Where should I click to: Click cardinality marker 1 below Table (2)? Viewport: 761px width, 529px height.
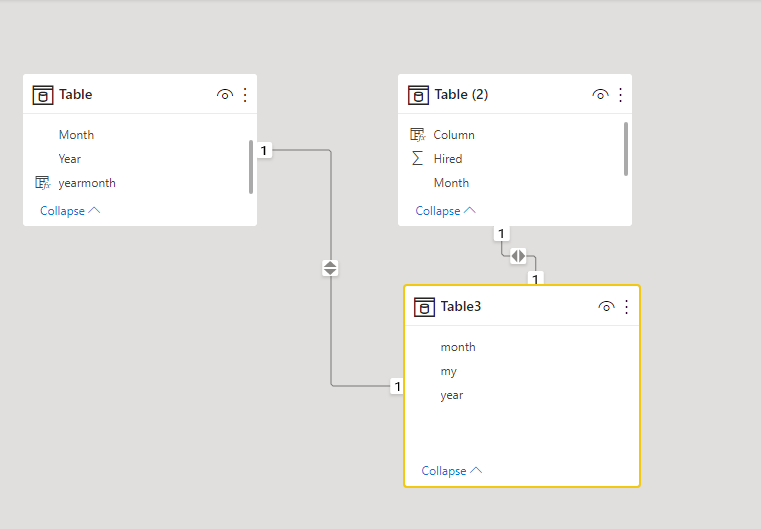point(501,234)
